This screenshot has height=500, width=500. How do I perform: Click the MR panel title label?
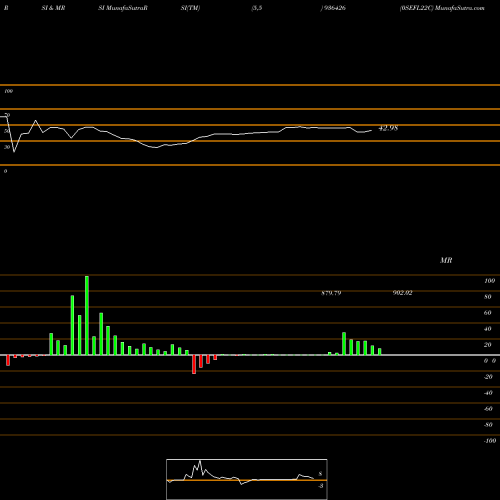446,260
